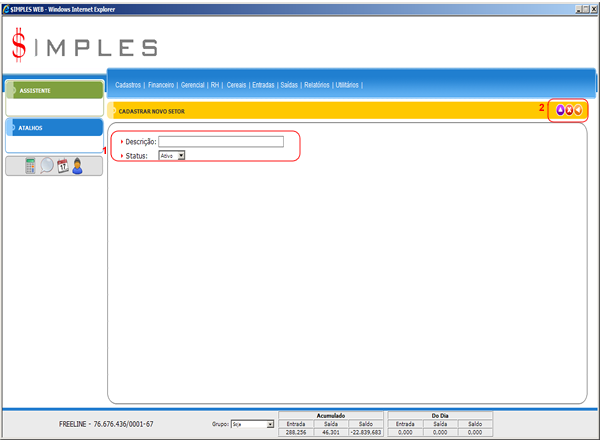Click the red cancel X icon
Viewport: 600px width, 440px height.
click(x=569, y=110)
